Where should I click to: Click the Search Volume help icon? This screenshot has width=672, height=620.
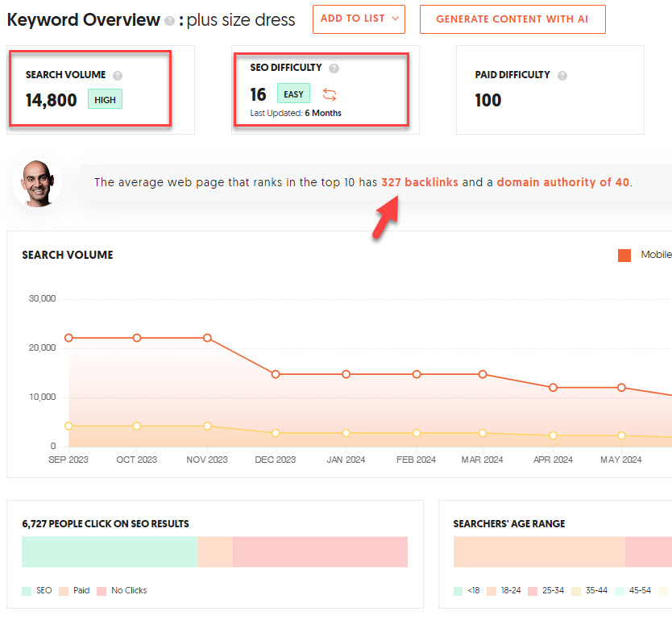118,75
